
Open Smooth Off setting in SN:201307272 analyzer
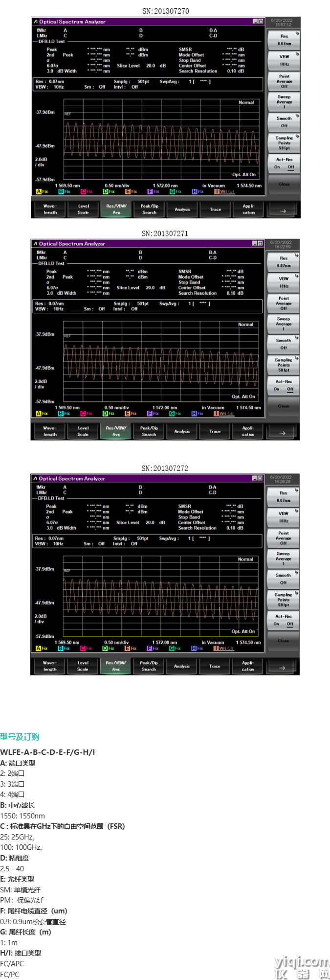(284, 579)
